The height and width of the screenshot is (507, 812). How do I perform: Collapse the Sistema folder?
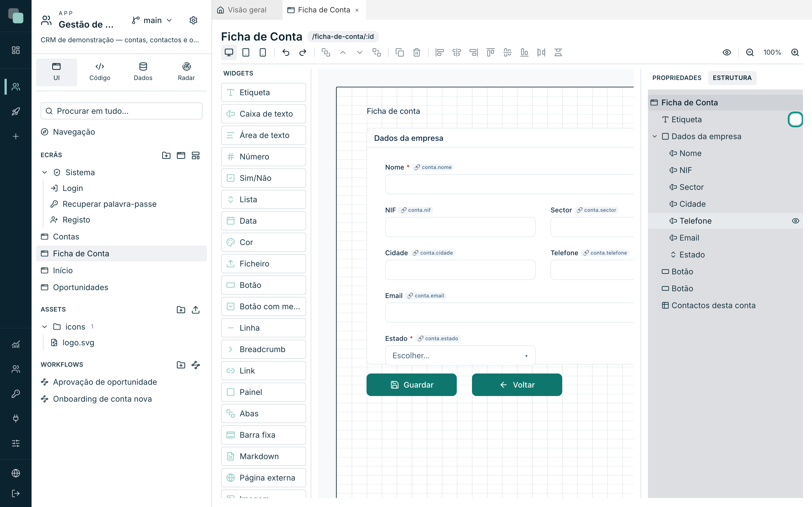(45, 172)
